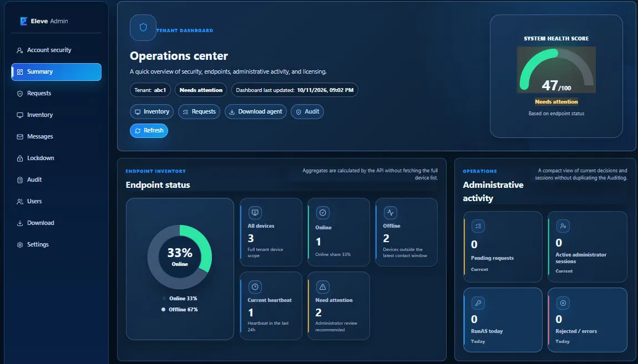The height and width of the screenshot is (364, 638).
Task: Open Audit from the sidebar
Action: [56, 180]
